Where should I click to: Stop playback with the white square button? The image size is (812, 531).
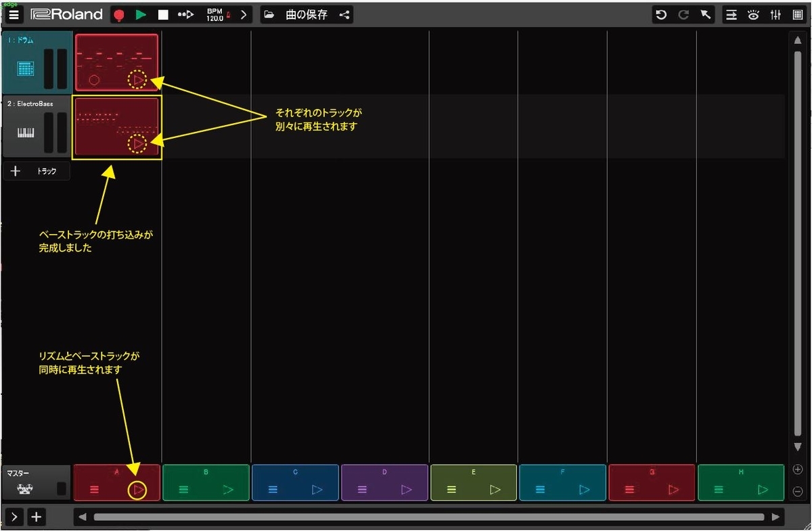pyautogui.click(x=162, y=15)
